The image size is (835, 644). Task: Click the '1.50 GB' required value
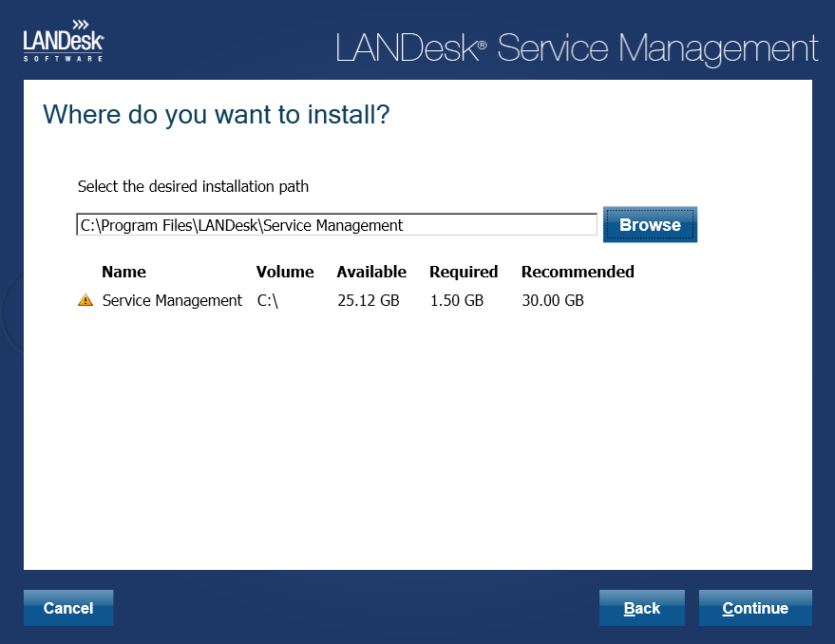click(456, 300)
